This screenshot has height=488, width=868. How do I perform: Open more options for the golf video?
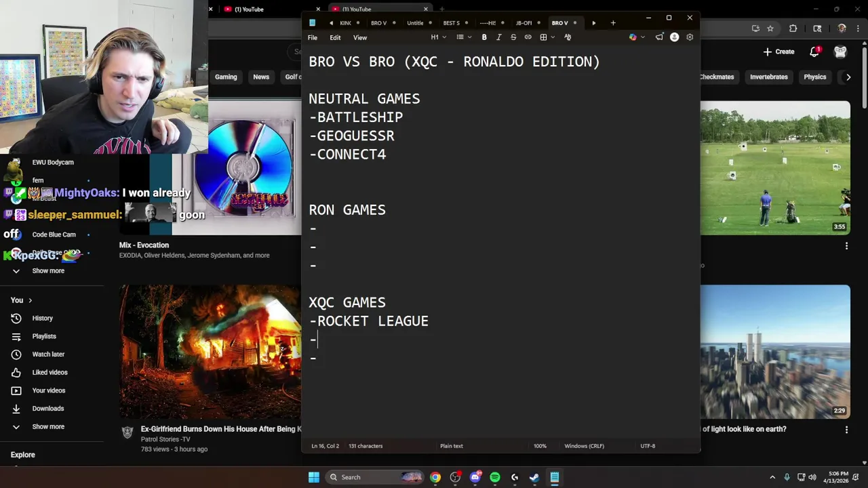coord(846,246)
